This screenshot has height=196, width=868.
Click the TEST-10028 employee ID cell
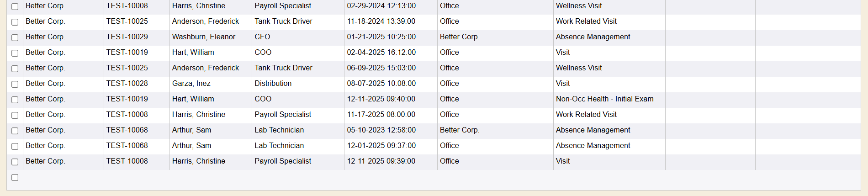[127, 84]
